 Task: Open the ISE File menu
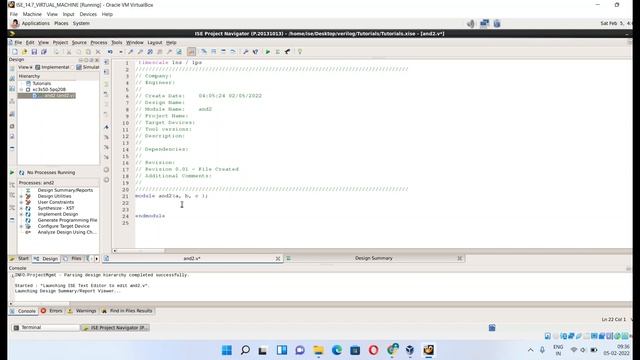tap(18, 42)
